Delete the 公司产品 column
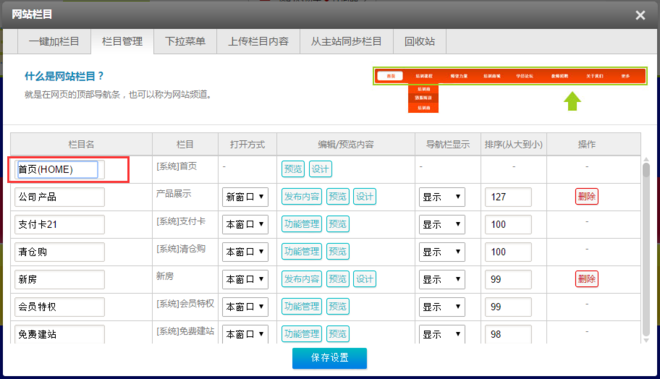 587,196
